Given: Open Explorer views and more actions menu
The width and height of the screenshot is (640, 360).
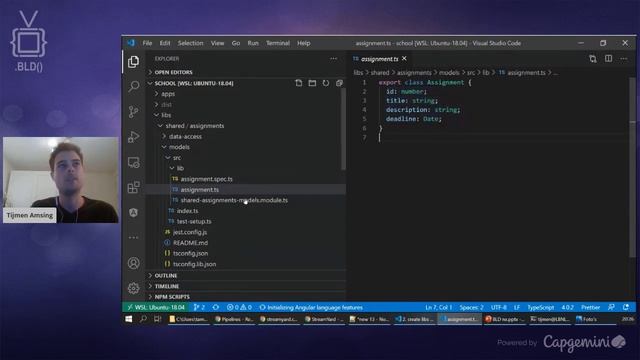Looking at the screenshot, I should tap(333, 59).
